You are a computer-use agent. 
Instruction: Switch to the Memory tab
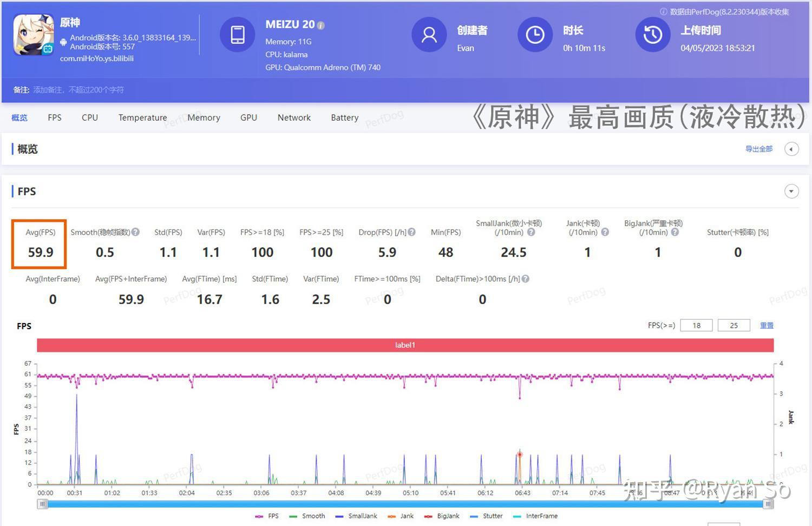coord(204,117)
